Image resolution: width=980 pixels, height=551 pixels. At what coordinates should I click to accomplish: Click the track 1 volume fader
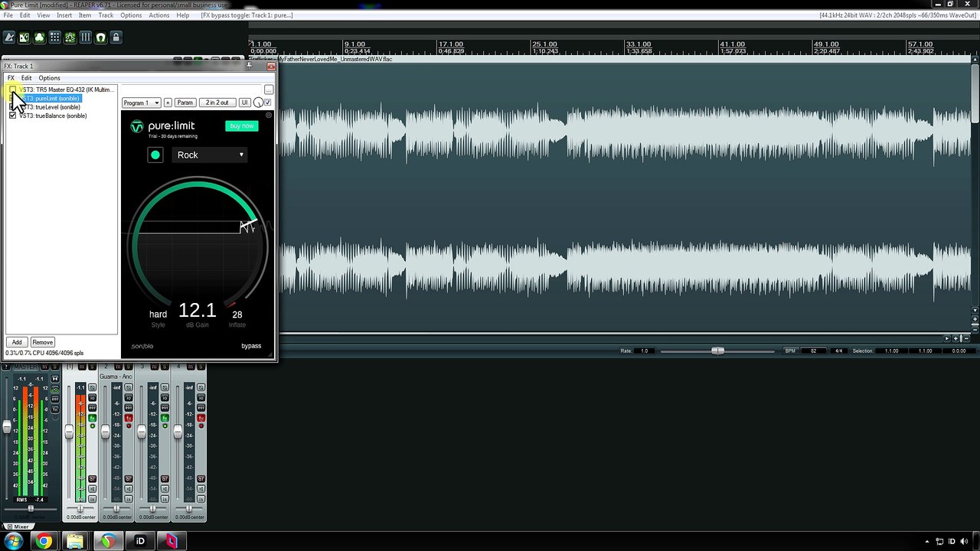69,432
